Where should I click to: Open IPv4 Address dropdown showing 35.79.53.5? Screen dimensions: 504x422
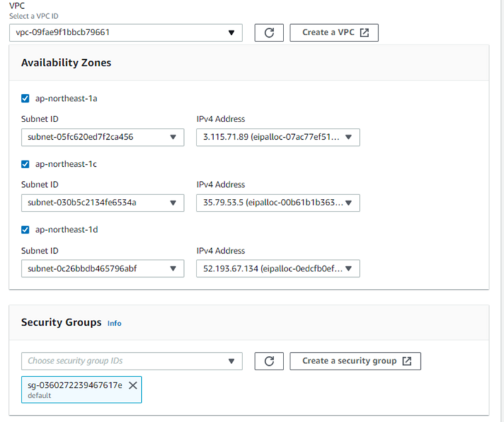(x=278, y=203)
